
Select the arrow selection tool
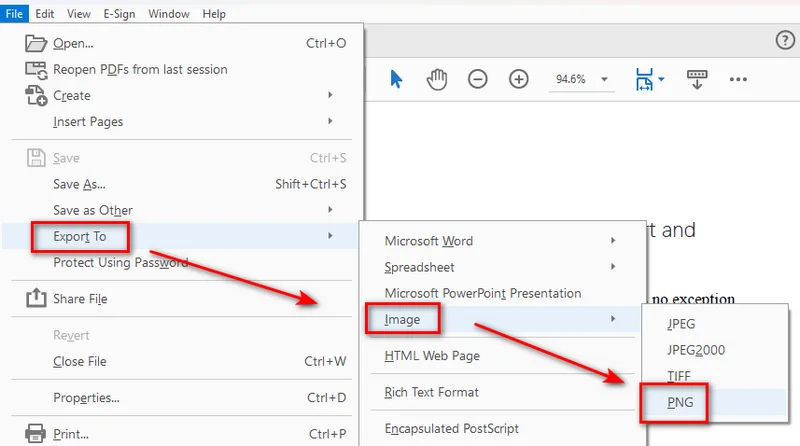(x=396, y=79)
